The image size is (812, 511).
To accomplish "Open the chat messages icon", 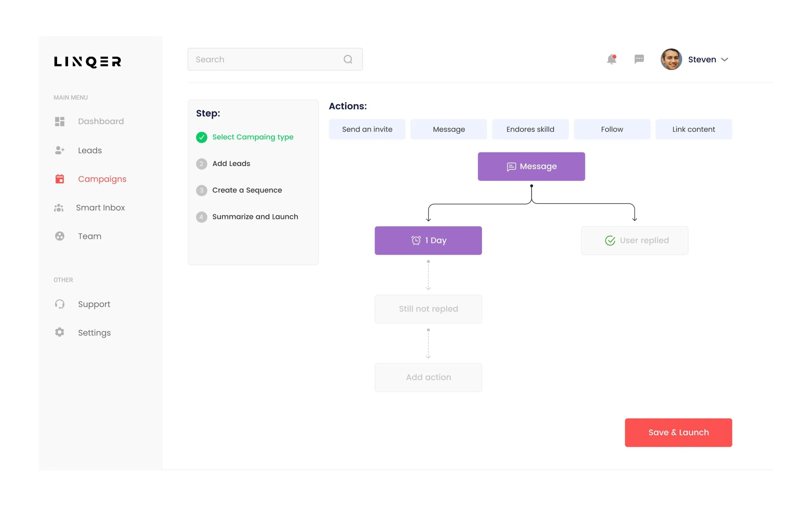I will coord(639,59).
